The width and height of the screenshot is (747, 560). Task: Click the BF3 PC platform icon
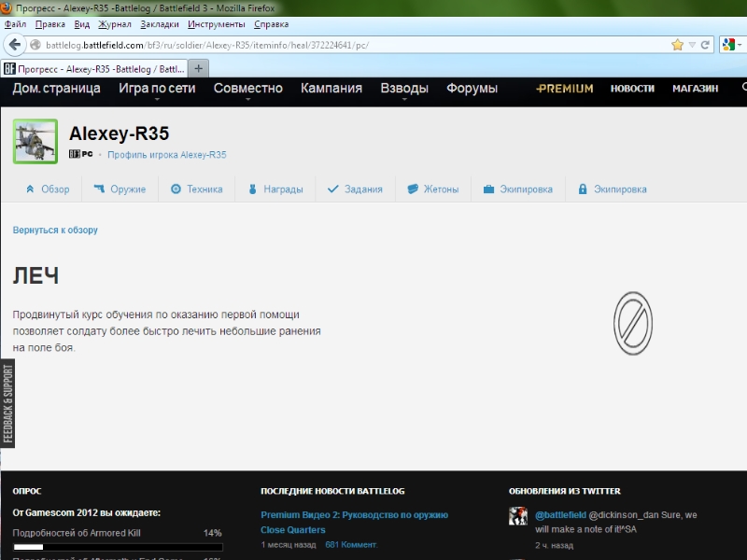coord(80,154)
